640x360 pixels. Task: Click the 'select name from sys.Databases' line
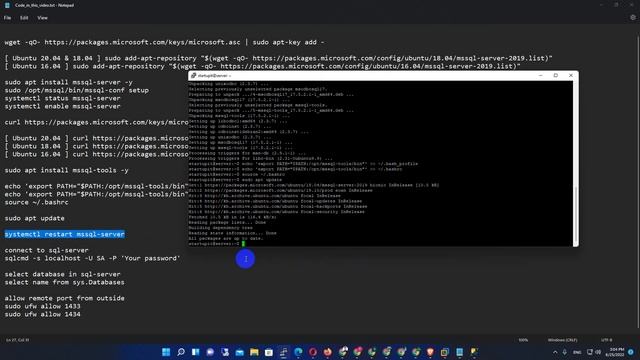coord(64,282)
